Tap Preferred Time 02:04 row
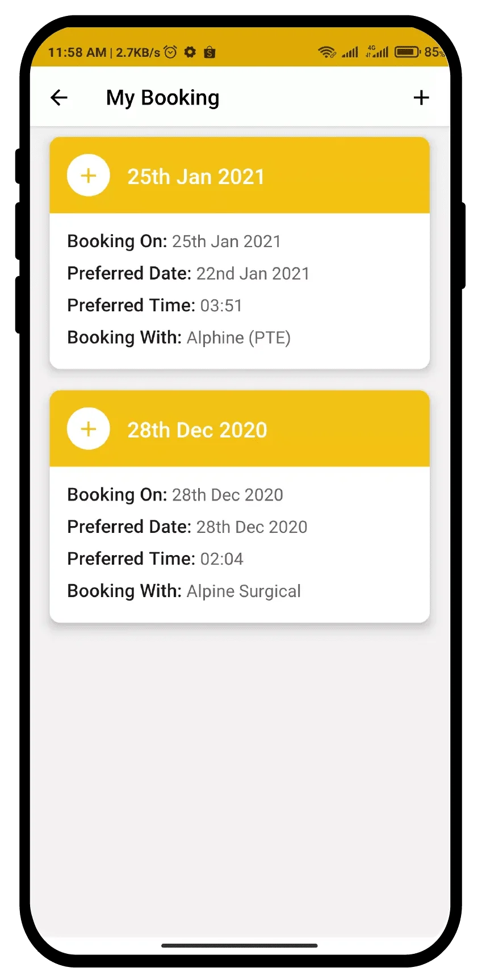 [155, 559]
